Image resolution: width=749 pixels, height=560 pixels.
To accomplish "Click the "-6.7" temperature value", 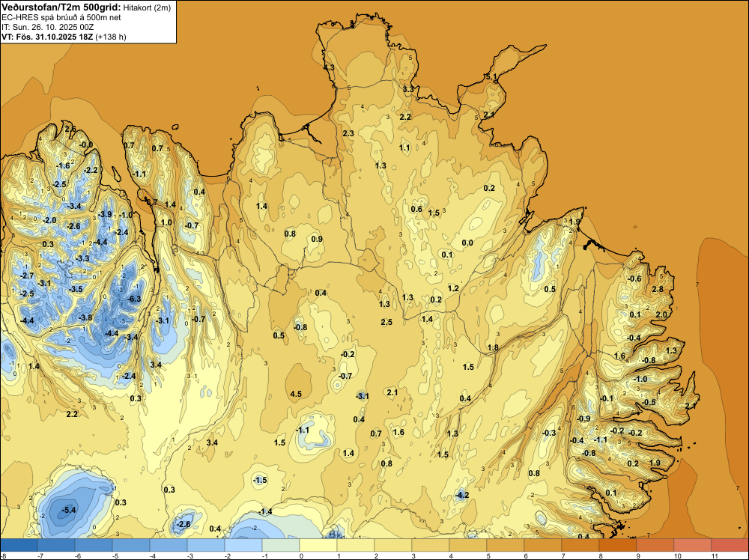I will click(x=151, y=202).
